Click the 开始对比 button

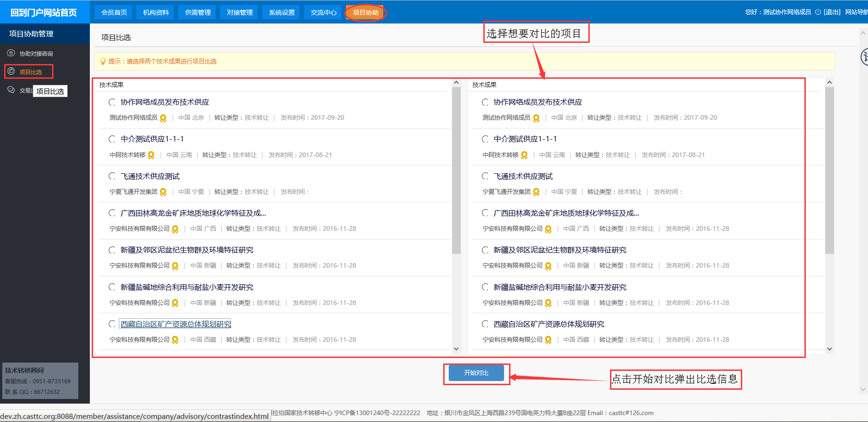click(476, 373)
